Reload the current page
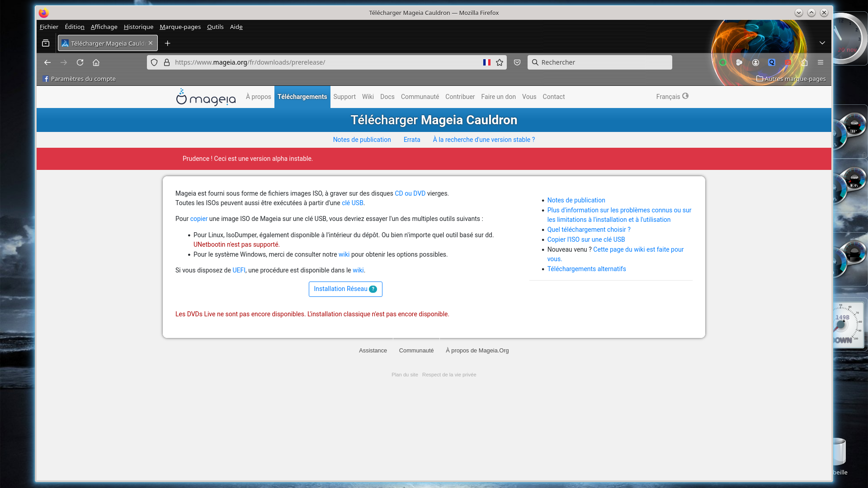This screenshot has width=868, height=488. pos(80,62)
